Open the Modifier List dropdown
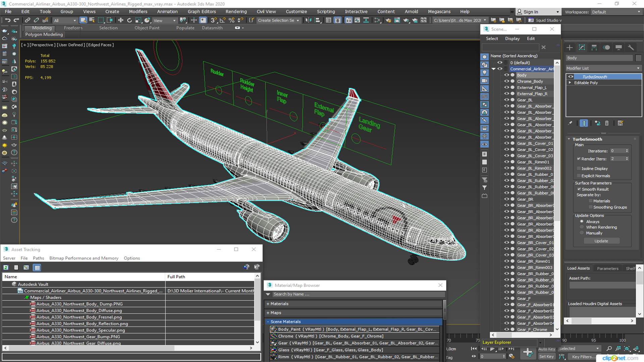Screen dimensions: 644x362 [x=603, y=68]
